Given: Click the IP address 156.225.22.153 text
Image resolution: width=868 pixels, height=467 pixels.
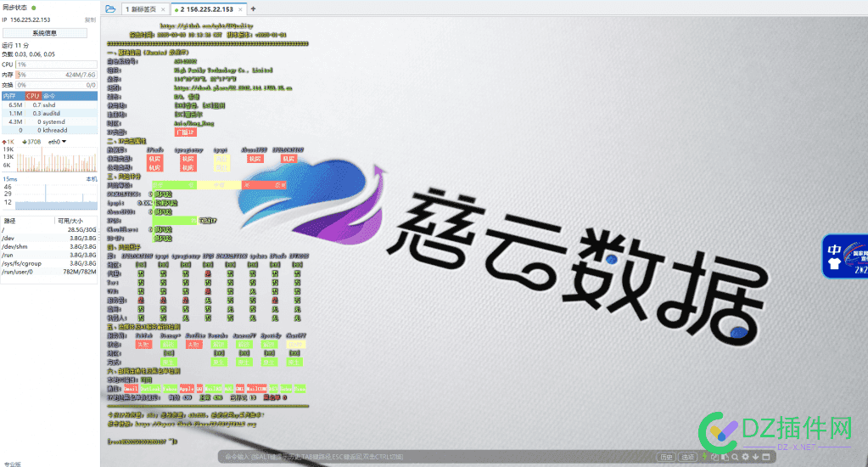Looking at the screenshot, I should tap(30, 20).
